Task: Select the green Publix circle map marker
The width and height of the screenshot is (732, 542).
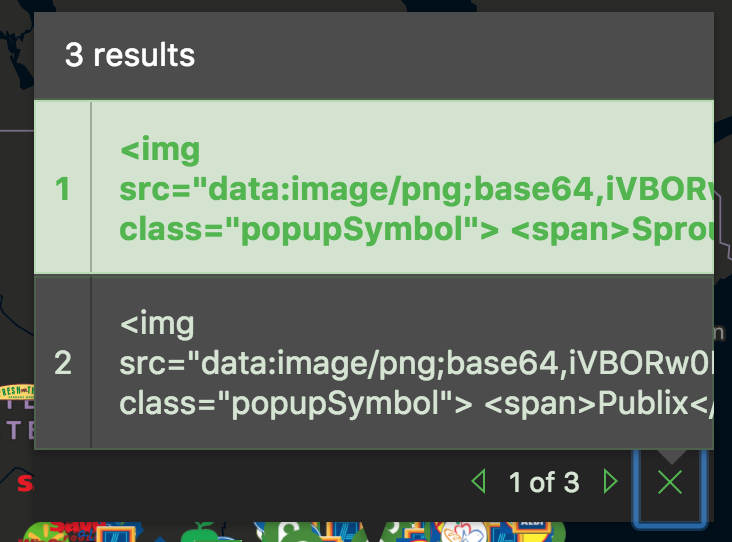Action: pyautogui.click(x=292, y=532)
